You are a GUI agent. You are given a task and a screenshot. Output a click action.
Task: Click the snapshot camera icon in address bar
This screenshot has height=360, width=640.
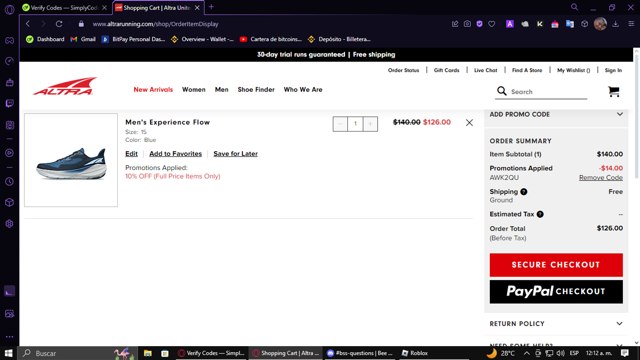tap(467, 24)
